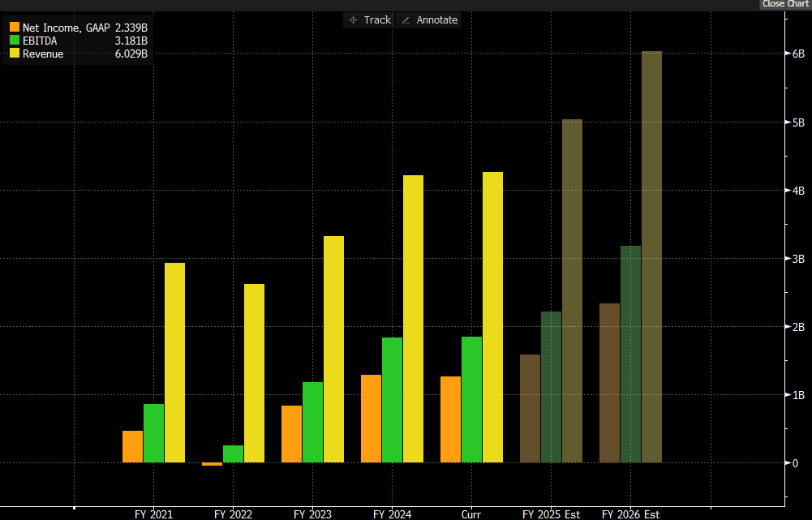The image size is (812, 520).
Task: Click the Curr green EBITDA bar
Action: click(471, 399)
